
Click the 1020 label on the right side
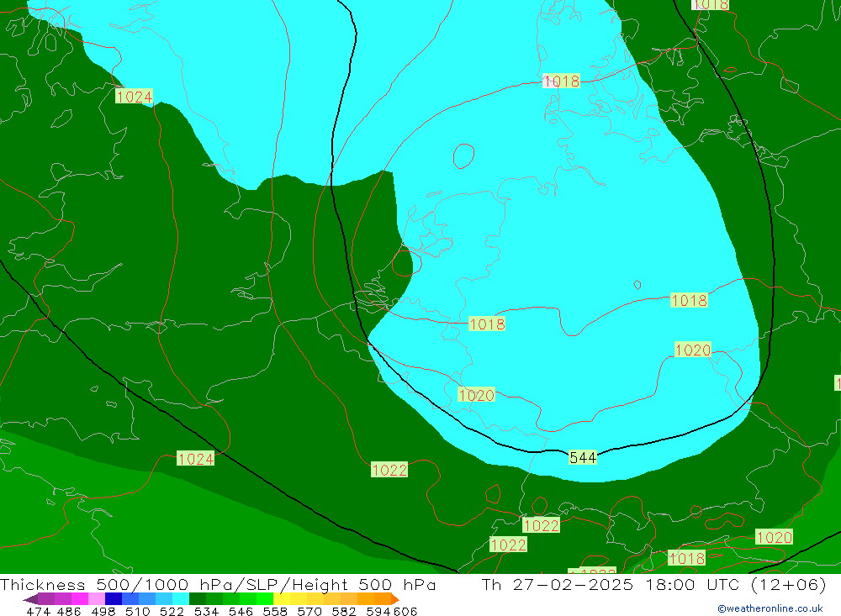(x=692, y=350)
